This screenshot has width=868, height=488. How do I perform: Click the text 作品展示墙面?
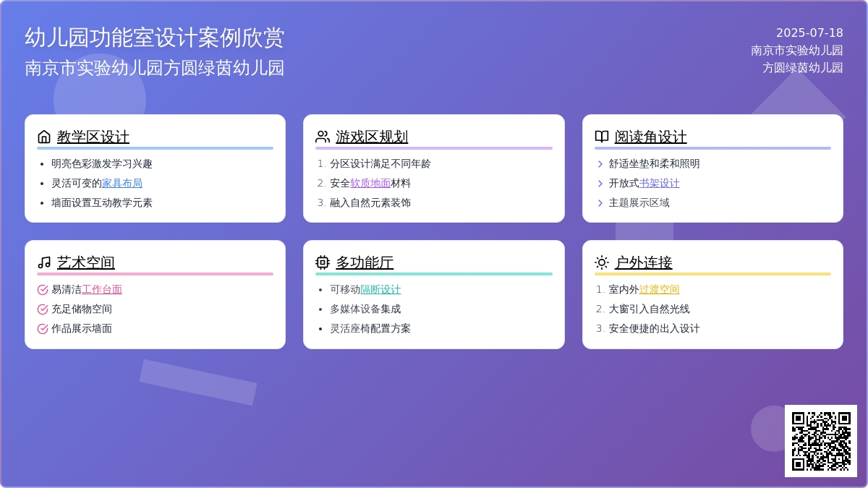pyautogui.click(x=82, y=328)
